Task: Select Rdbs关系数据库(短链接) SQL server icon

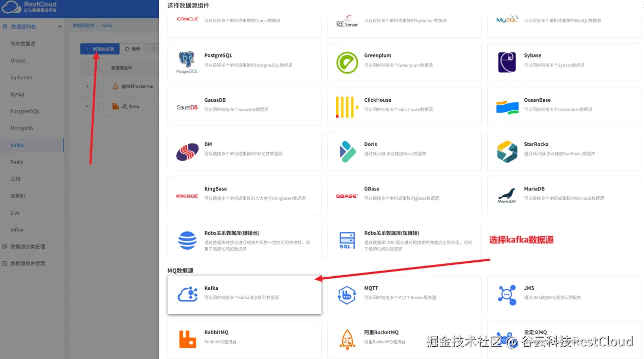Action: click(x=347, y=240)
